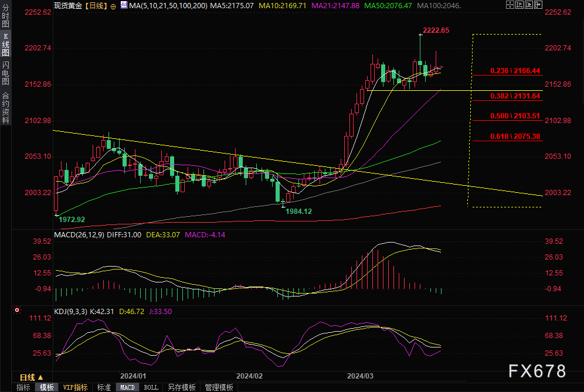This screenshot has width=584, height=392.
Task: Open the 日线 period selector dropdown
Action: click(32, 377)
